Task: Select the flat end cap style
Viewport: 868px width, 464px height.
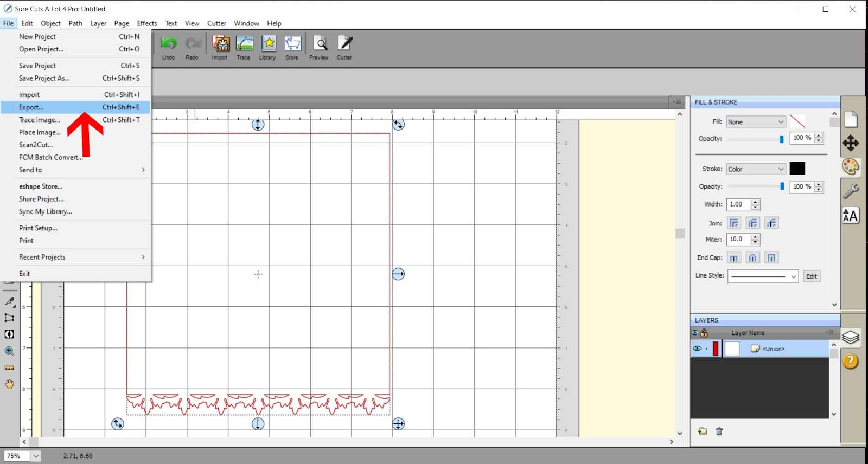Action: click(734, 257)
